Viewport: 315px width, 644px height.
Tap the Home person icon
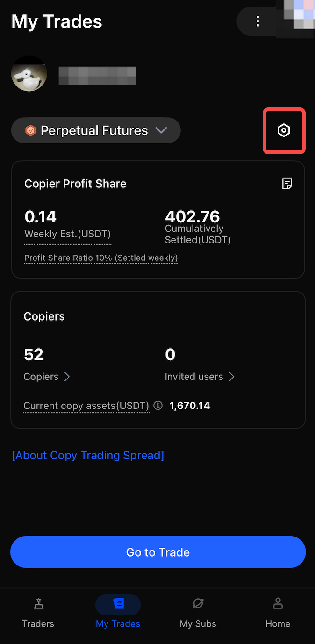(278, 603)
